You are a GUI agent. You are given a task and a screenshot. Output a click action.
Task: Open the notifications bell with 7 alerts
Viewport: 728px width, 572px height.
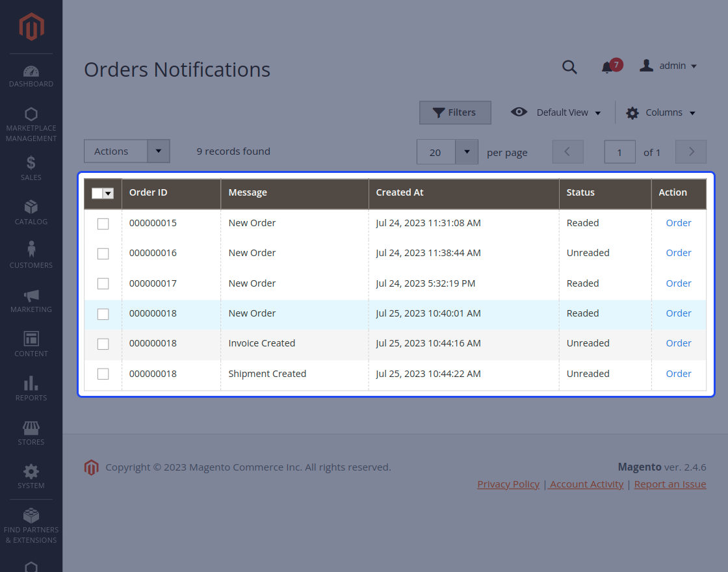pos(612,66)
